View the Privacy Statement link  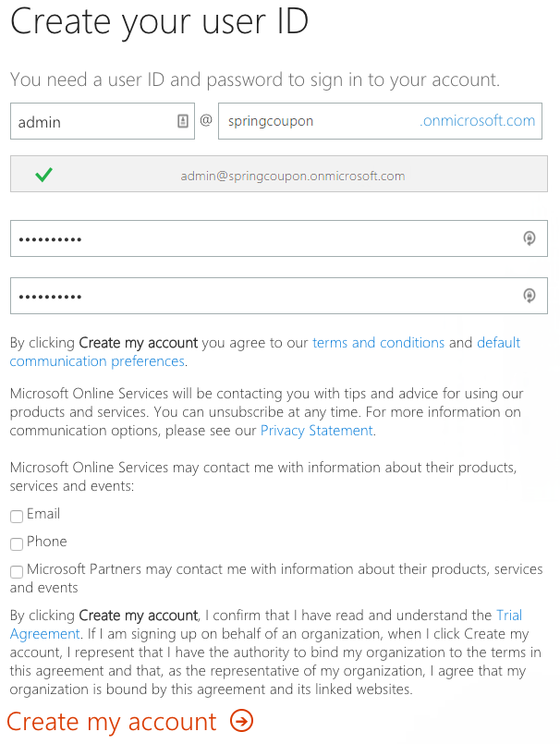[x=317, y=431]
